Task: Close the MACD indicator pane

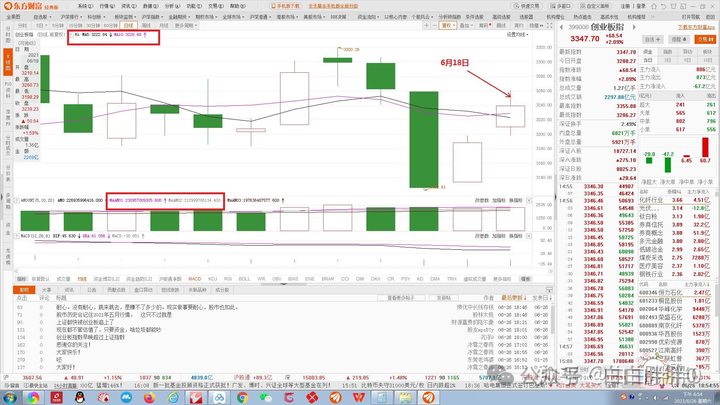Action: pos(529,236)
